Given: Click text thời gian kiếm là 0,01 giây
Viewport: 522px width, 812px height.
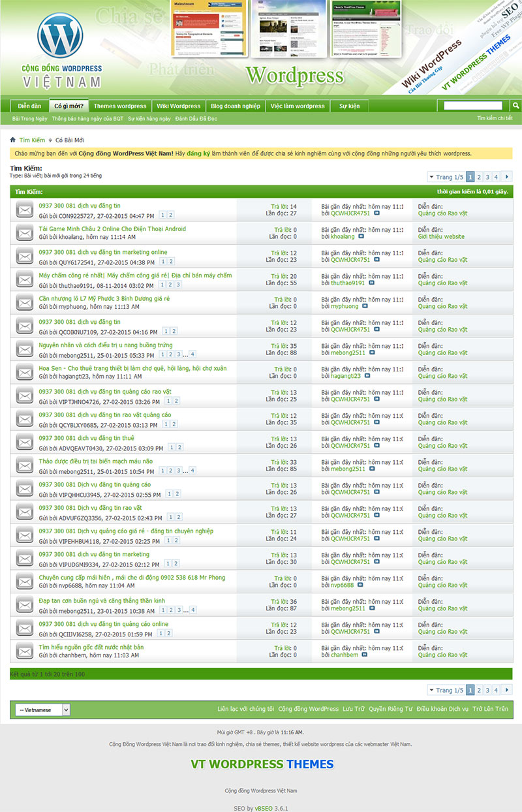Looking at the screenshot, I should click(x=473, y=192).
